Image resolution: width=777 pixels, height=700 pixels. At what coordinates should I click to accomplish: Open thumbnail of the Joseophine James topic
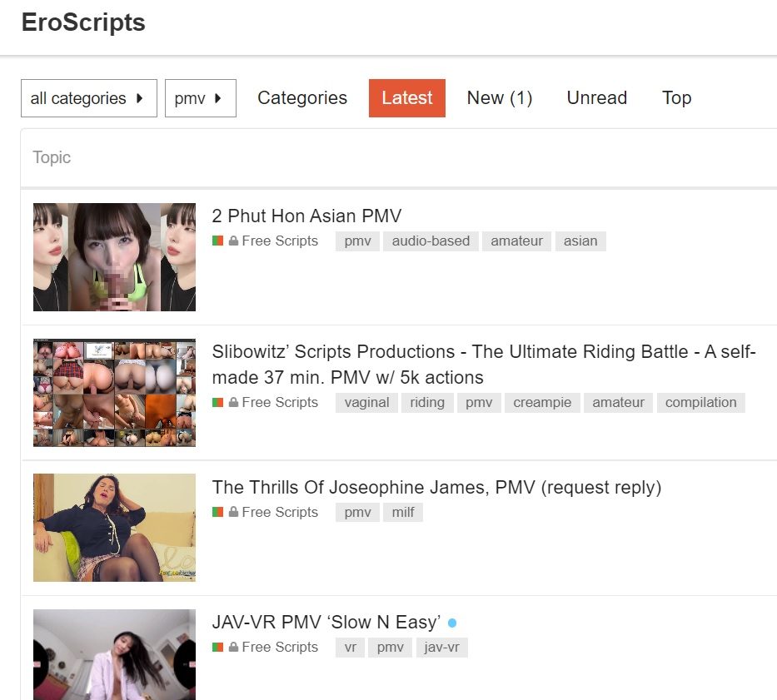[x=114, y=528]
